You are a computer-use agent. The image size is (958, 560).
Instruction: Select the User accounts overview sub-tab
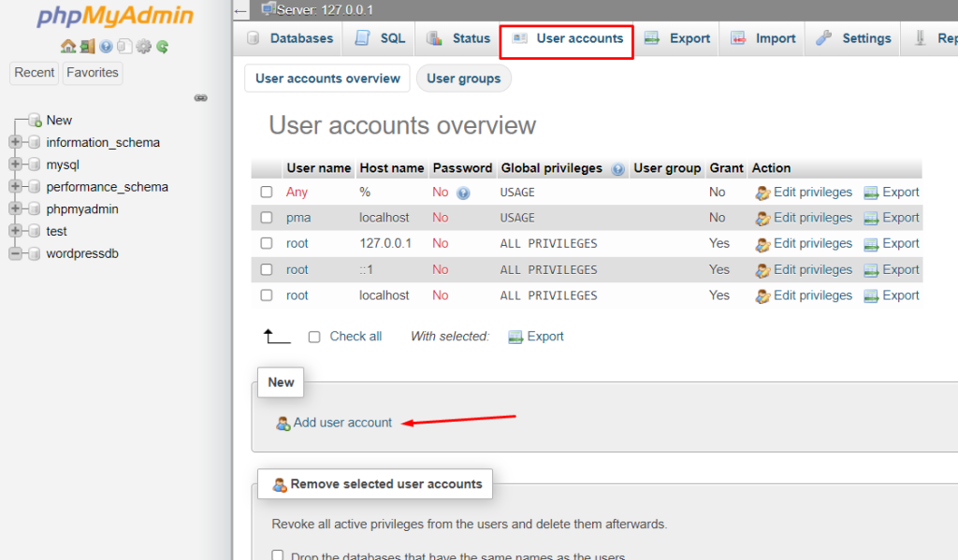click(327, 79)
